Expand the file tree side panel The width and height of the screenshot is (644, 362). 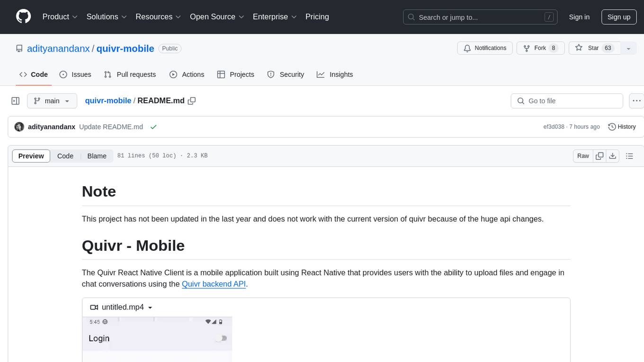(16, 101)
